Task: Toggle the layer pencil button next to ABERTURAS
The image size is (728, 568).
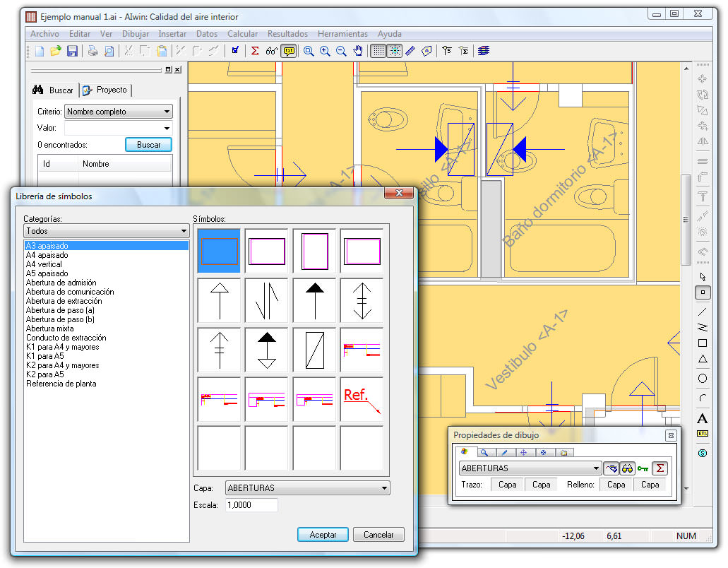Action: (611, 468)
